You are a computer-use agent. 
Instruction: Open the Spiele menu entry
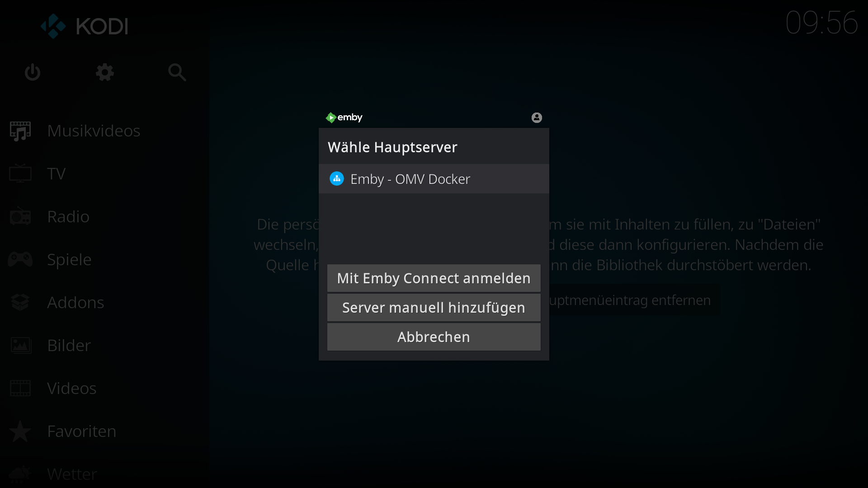[x=104, y=259]
